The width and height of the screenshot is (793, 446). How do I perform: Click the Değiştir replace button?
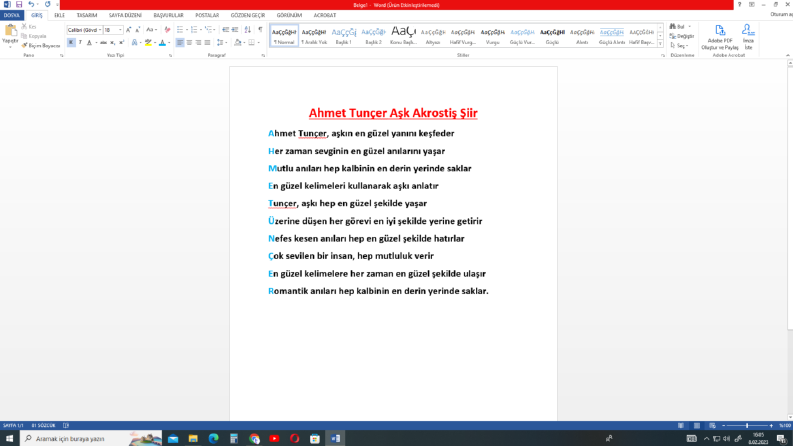coord(682,36)
